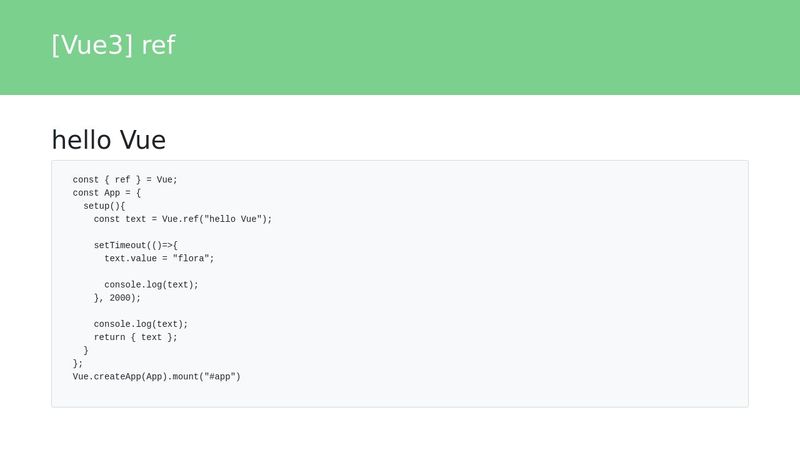This screenshot has height=450, width=800.
Task: Click the Vue.createApp(App).mount("#app") line
Action: coord(157,377)
